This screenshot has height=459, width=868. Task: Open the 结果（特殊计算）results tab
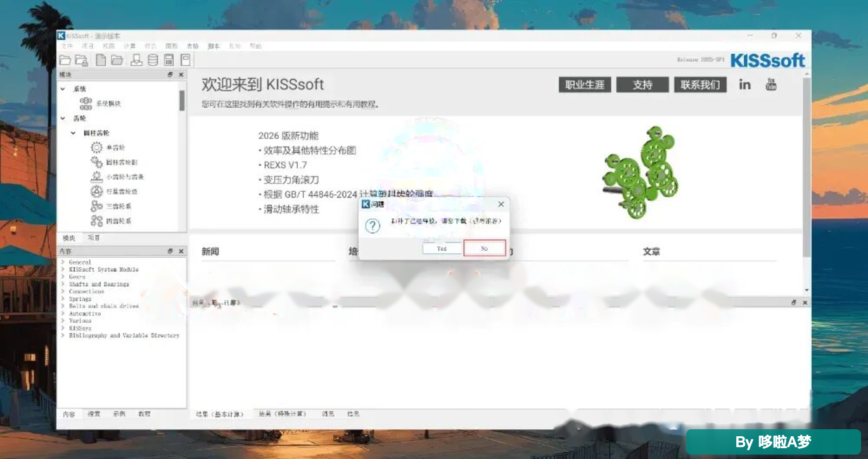click(282, 414)
